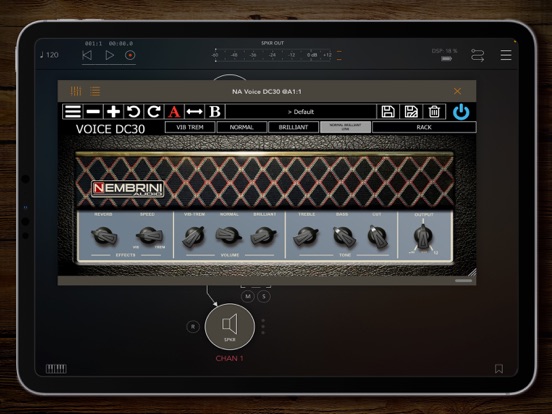
Task: Click the VOICE DC30 title
Action: (110, 129)
